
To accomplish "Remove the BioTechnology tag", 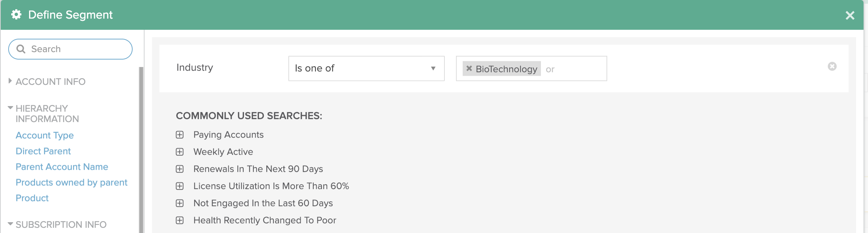I will click(x=469, y=68).
